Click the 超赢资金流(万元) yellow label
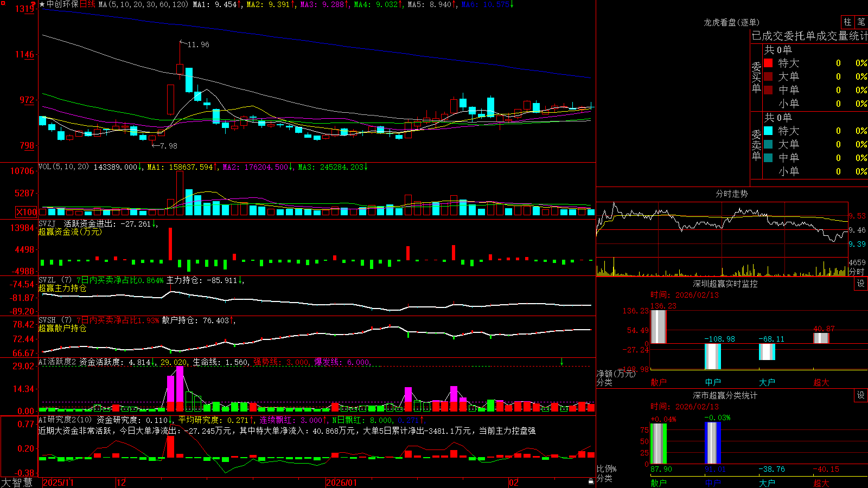Viewport: 868px width, 488px height. [x=70, y=232]
